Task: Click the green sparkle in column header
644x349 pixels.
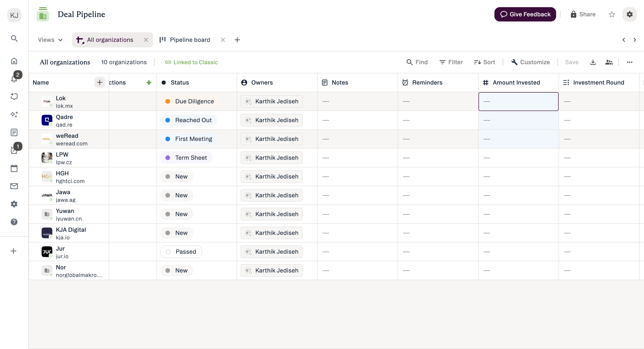Action: (x=149, y=83)
